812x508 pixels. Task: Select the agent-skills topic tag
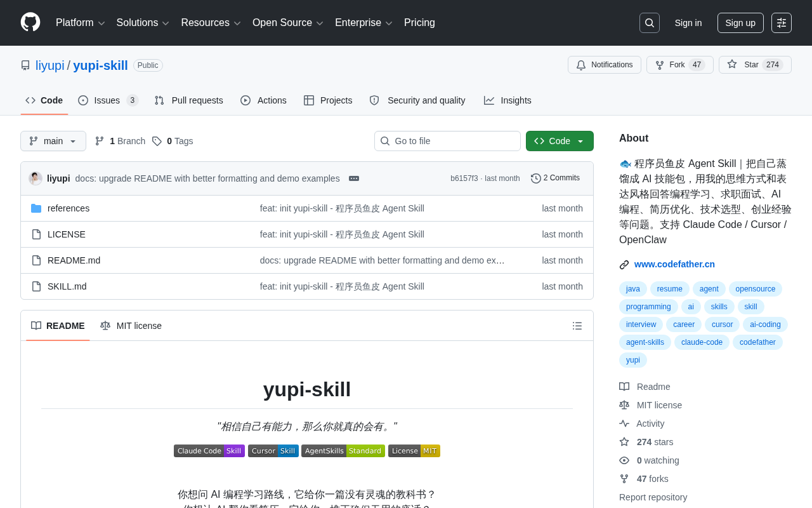pos(645,342)
